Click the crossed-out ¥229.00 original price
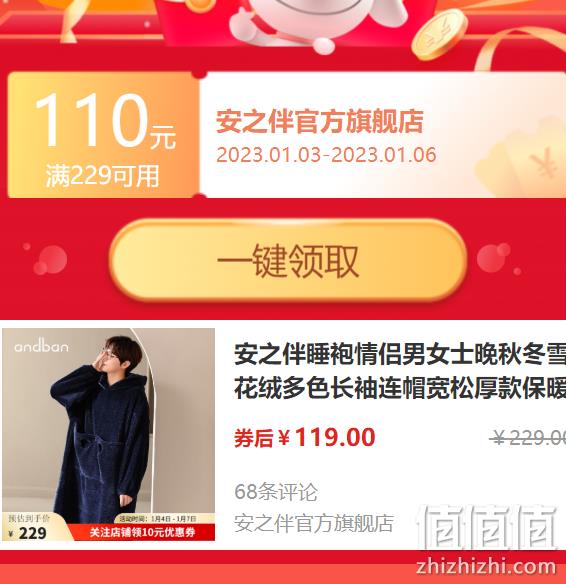 coord(529,438)
